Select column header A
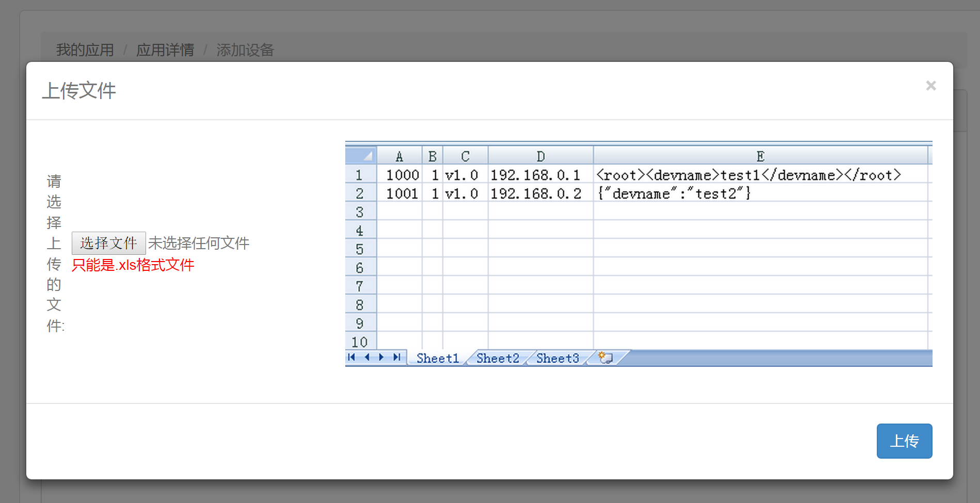This screenshot has width=980, height=503. coord(399,156)
